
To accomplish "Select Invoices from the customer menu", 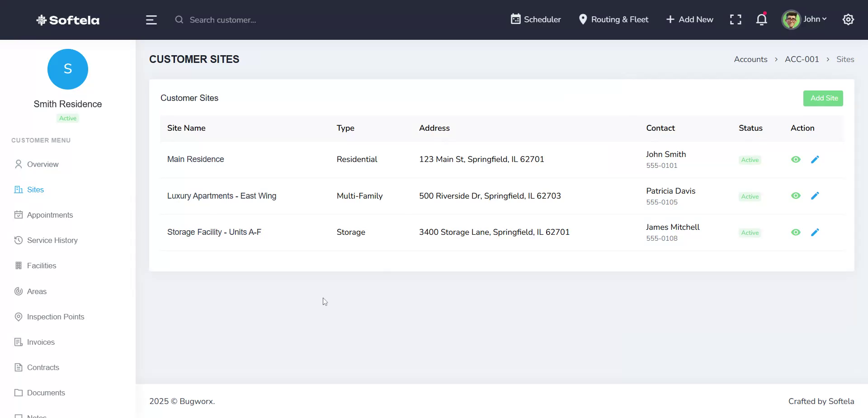I will pos(40,342).
